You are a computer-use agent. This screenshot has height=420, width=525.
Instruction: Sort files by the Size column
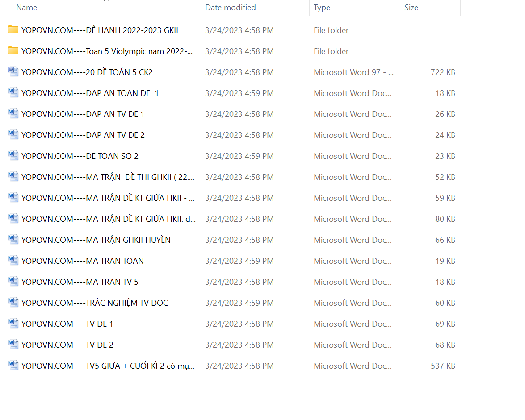411,8
